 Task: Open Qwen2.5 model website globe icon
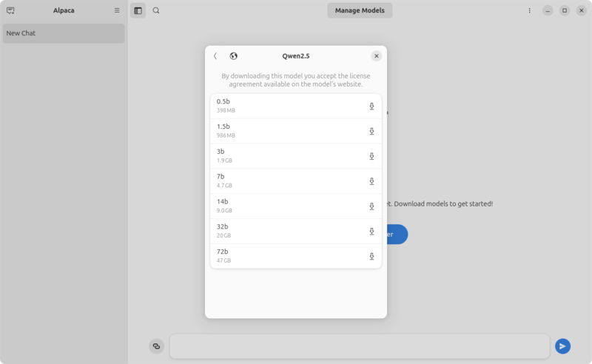coord(234,56)
